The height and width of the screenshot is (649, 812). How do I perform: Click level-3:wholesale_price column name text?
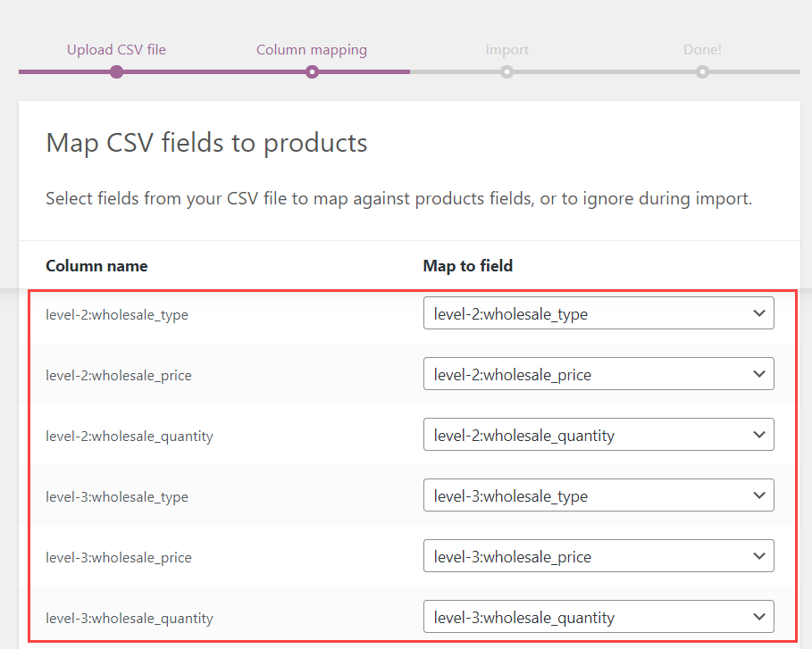pos(119,558)
